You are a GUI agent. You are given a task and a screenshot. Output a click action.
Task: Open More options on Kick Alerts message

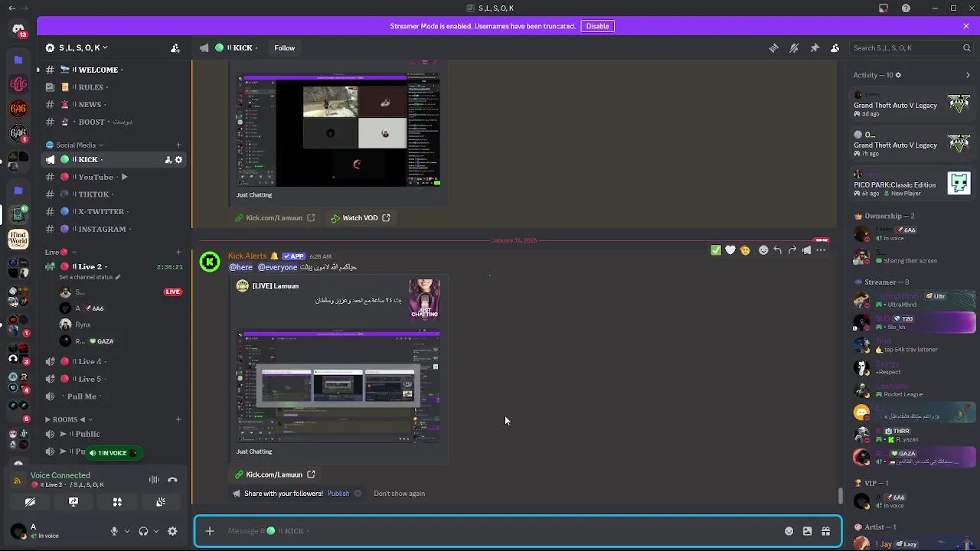coord(821,250)
